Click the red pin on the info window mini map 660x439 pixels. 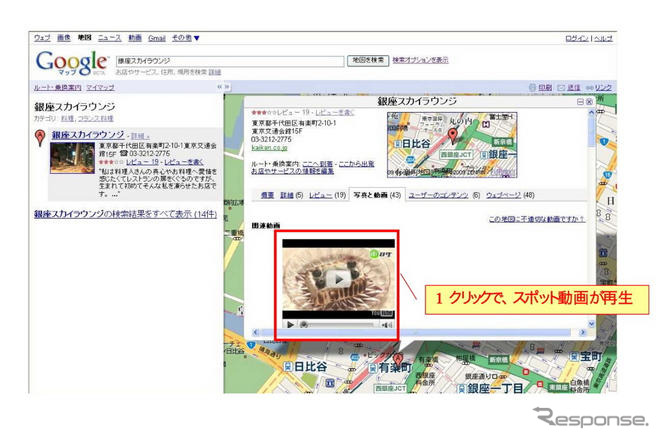pyautogui.click(x=452, y=136)
